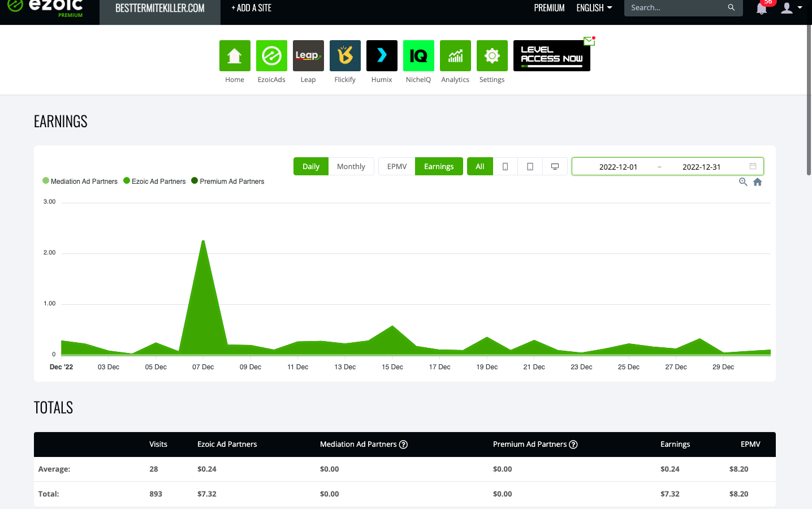Open the Flickify app icon
This screenshot has width=812, height=509.
click(x=345, y=55)
